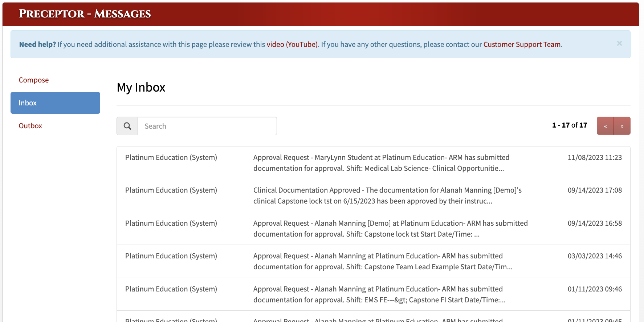644x322 pixels.
Task: Click the search magnifier icon
Action: (127, 126)
